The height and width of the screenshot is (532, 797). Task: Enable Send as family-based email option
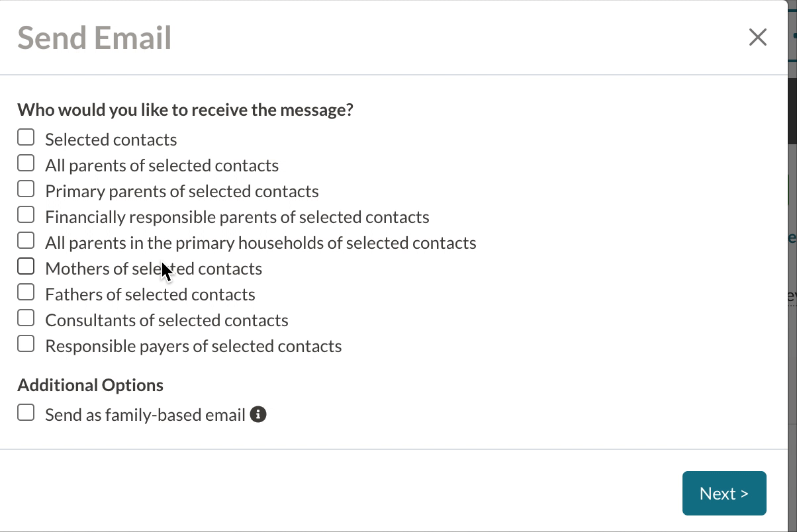(26, 413)
